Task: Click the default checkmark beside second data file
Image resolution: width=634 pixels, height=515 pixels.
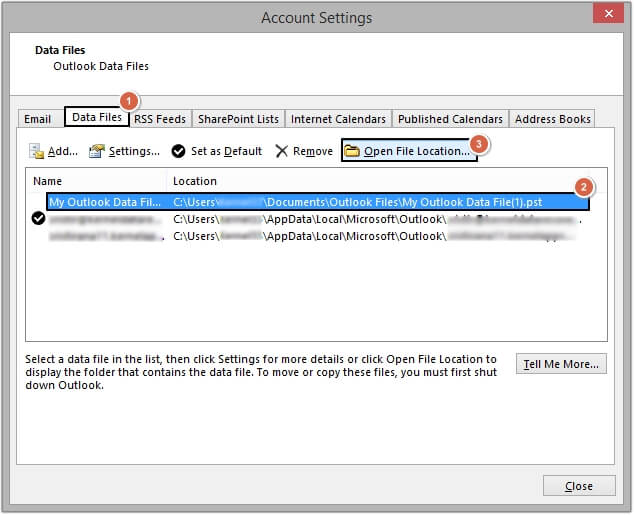Action: tap(38, 219)
